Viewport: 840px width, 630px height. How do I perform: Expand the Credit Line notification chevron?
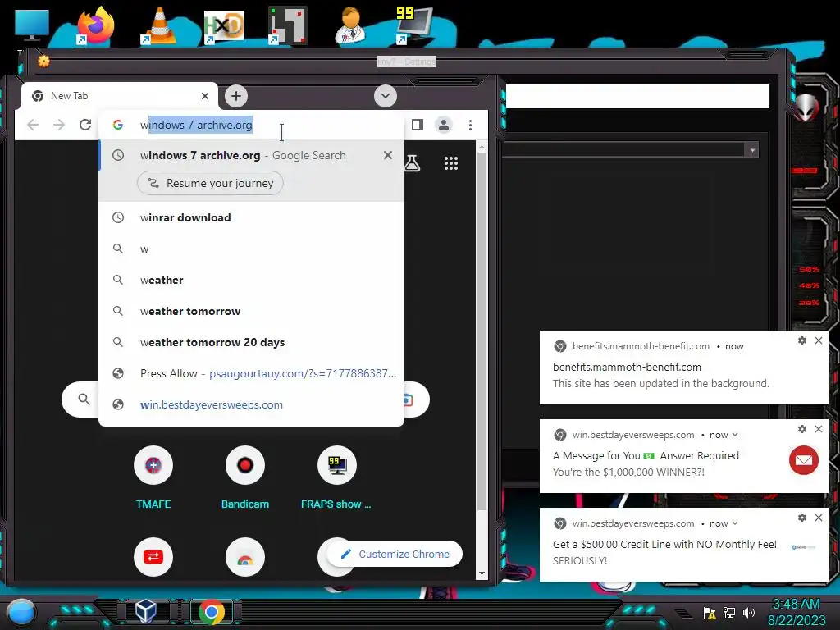(x=735, y=523)
